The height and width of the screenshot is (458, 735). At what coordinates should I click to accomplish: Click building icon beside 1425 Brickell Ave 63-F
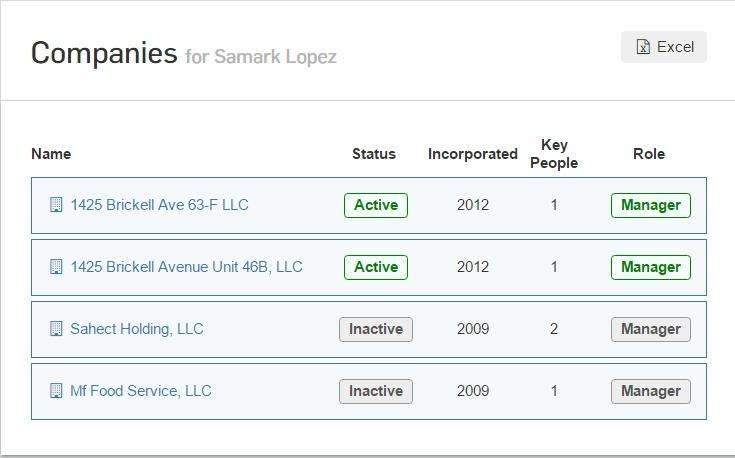coord(56,205)
